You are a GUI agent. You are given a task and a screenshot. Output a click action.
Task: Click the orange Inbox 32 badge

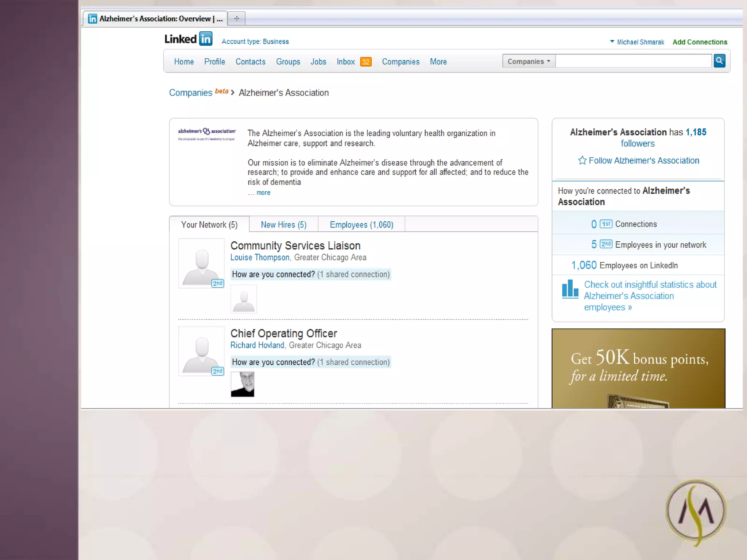tap(365, 62)
